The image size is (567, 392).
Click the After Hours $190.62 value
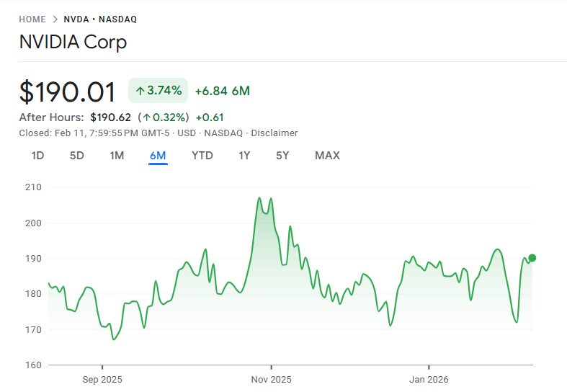111,117
